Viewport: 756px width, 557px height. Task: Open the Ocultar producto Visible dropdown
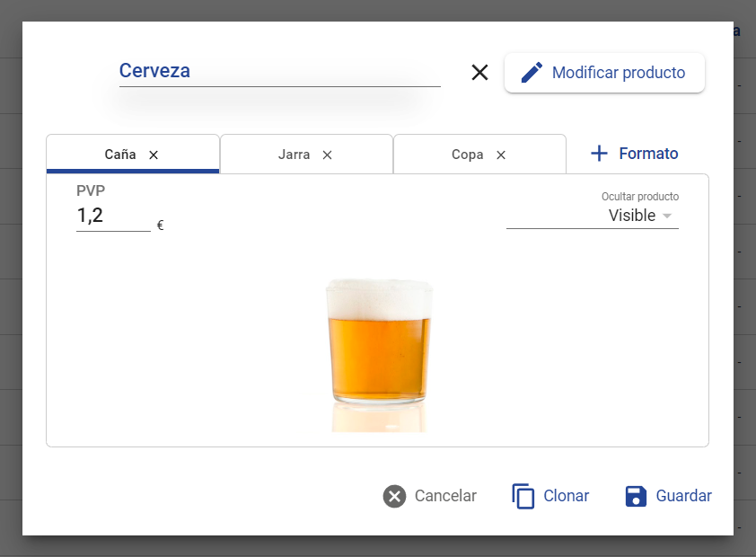tap(593, 215)
